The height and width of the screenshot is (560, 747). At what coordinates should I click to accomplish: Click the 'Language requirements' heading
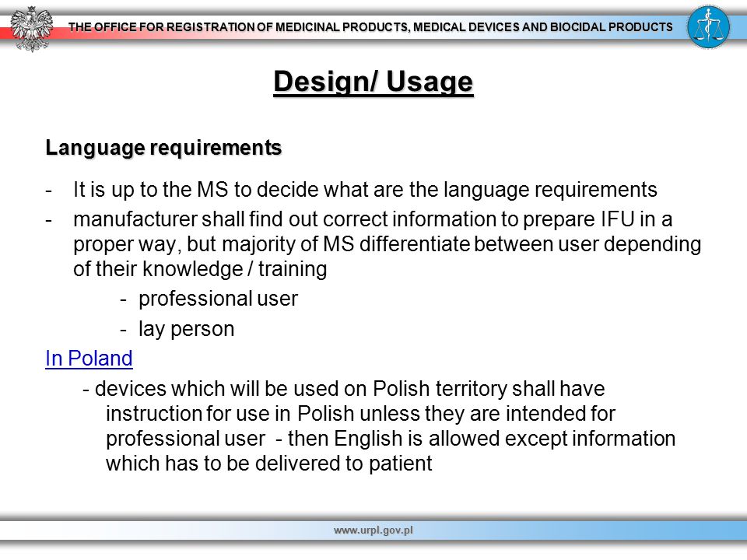click(x=163, y=148)
